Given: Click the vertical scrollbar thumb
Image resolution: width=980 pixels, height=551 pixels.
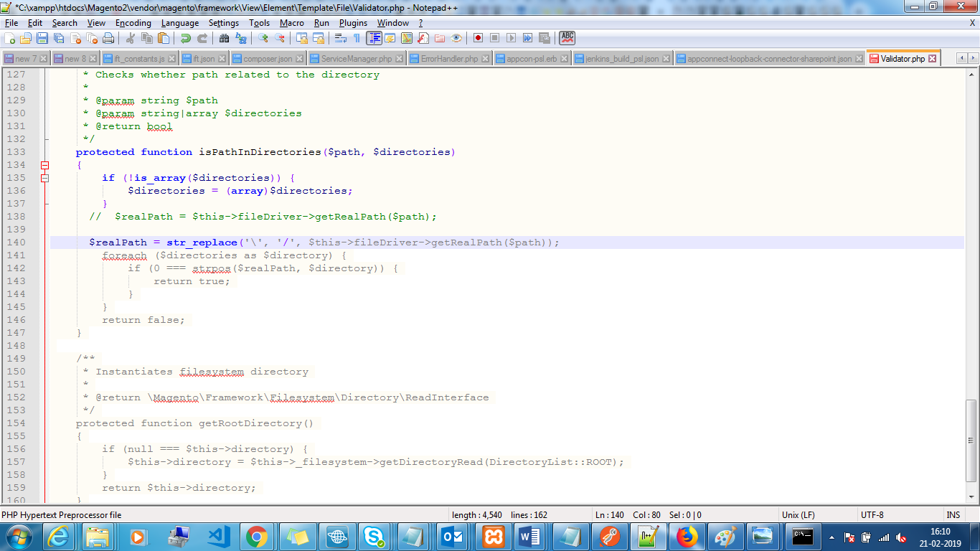Looking at the screenshot, I should pyautogui.click(x=971, y=440).
